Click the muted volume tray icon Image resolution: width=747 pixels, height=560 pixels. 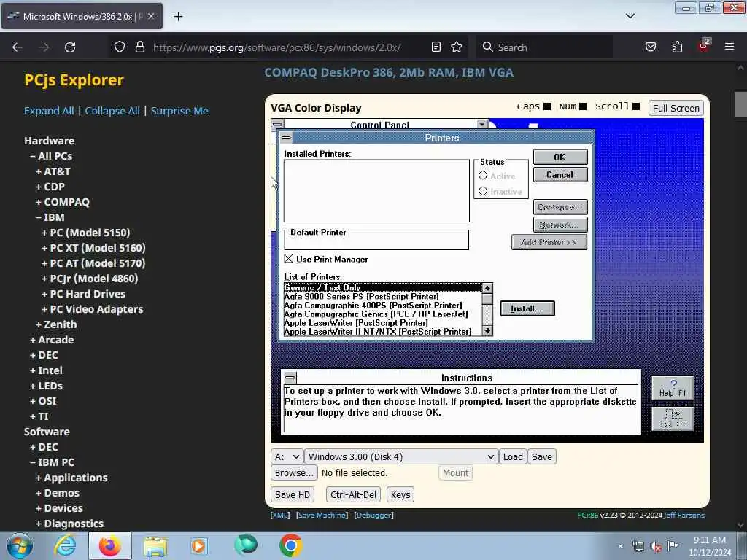(656, 547)
